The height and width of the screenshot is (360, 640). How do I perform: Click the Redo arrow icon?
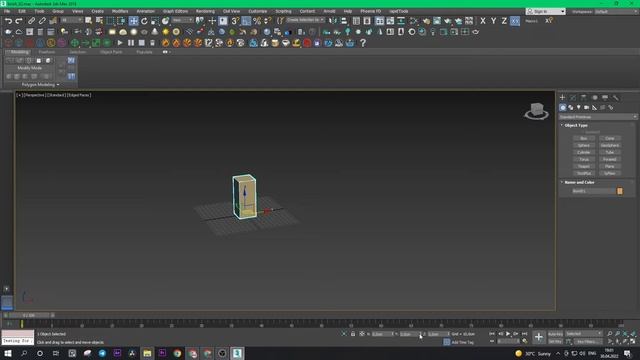pyautogui.click(x=19, y=21)
